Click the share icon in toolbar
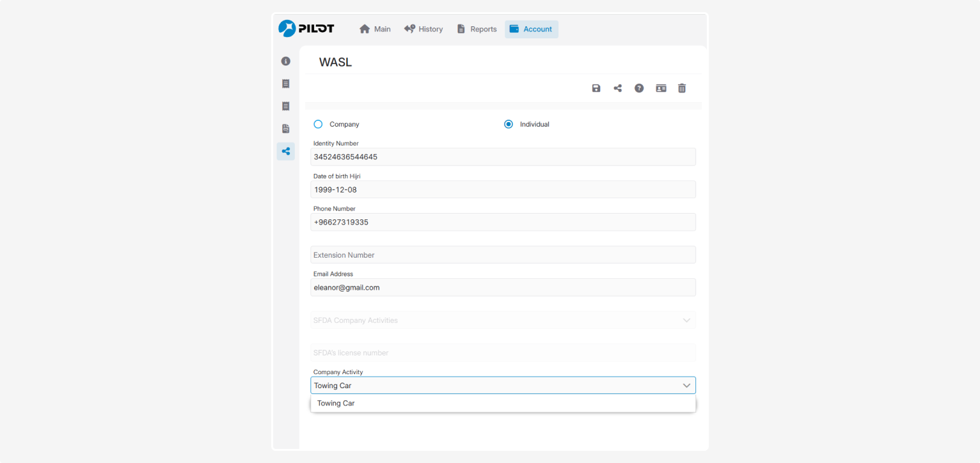The image size is (980, 463). [x=617, y=88]
